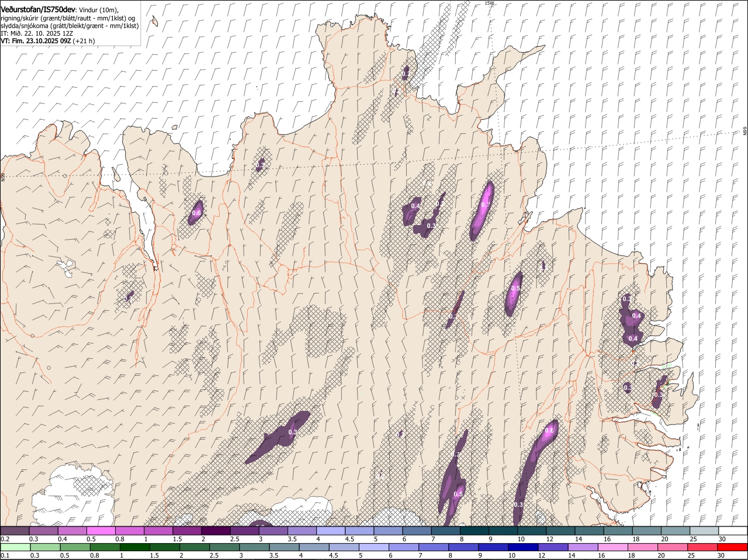Pick bright red lower swatch between 25 and 30
Viewport: 748px width, 560px height.
701,547
